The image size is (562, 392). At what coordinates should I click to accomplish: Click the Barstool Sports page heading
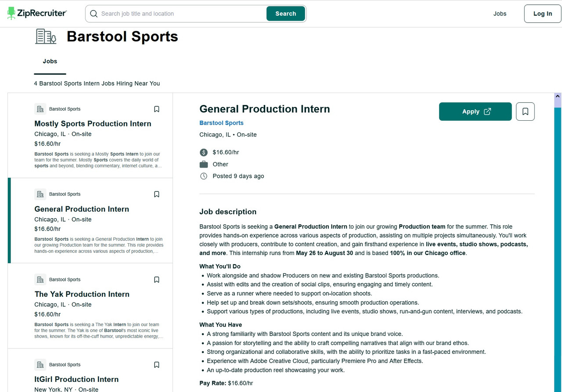122,36
